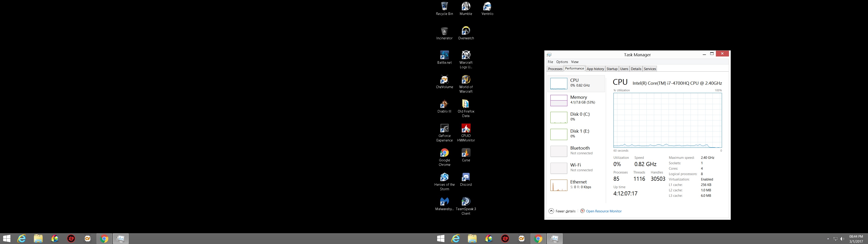Click the Virtualization Enabled value

[x=707, y=179]
